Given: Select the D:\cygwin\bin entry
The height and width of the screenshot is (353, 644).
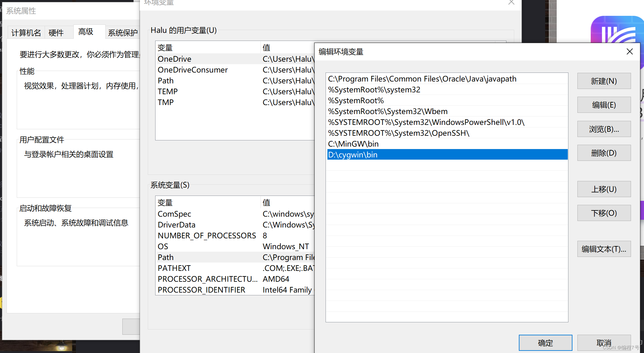Looking at the screenshot, I should (447, 155).
